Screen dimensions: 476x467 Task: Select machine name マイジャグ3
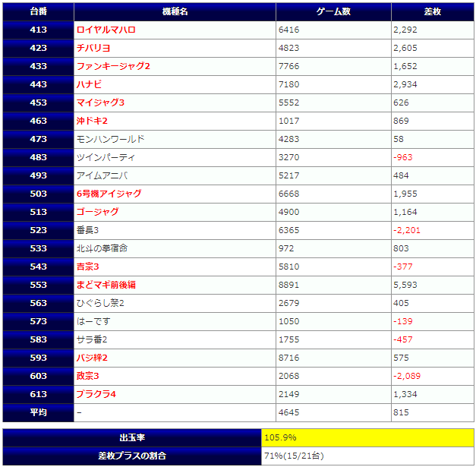[100, 103]
